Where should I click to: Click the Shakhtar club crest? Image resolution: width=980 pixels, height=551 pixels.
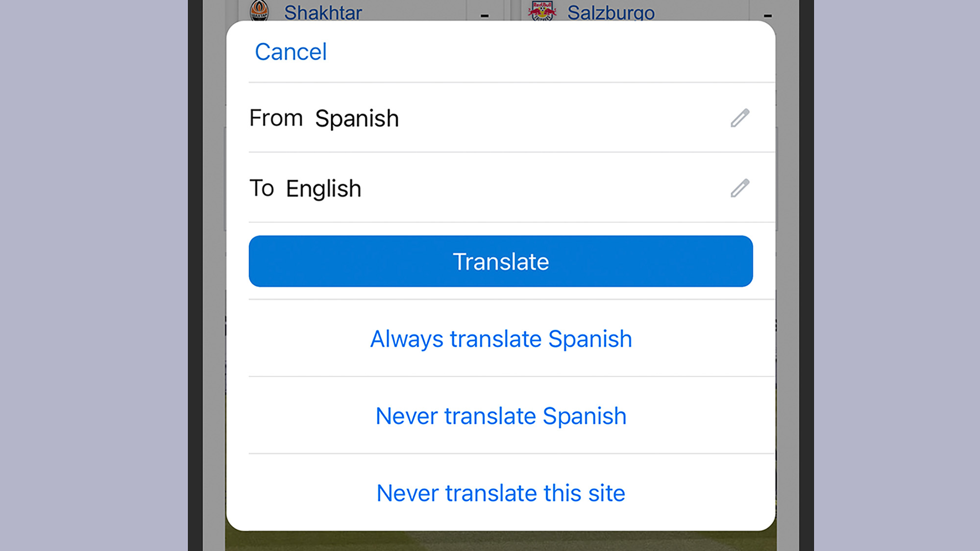click(259, 11)
